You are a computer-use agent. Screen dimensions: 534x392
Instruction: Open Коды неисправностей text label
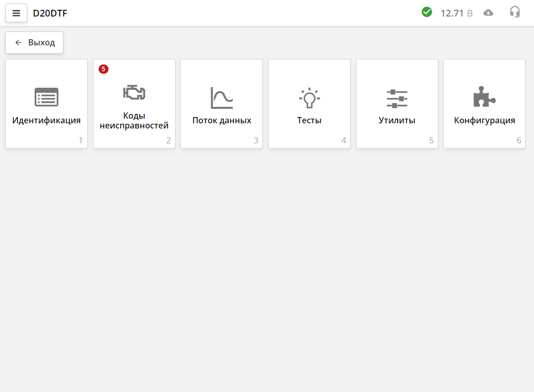134,121
